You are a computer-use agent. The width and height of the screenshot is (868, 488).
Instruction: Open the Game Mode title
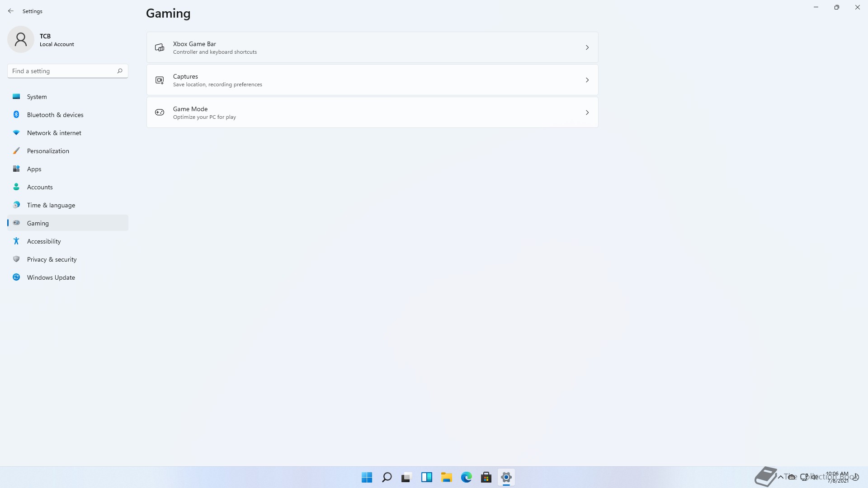point(190,109)
